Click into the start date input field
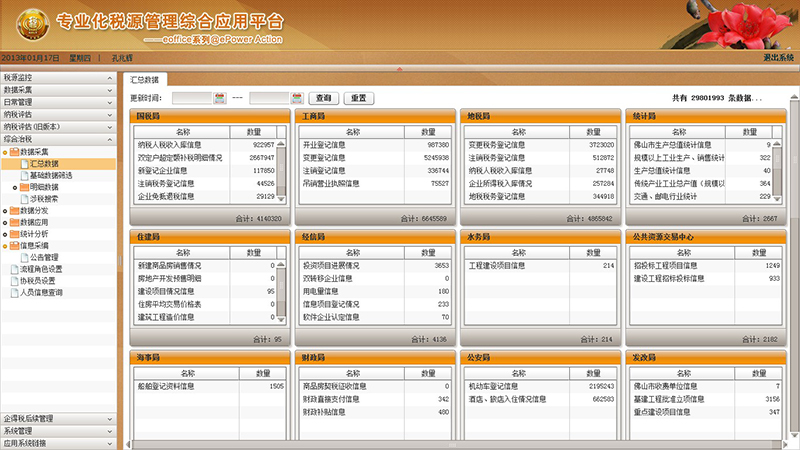This screenshot has width=800, height=450. [191, 98]
